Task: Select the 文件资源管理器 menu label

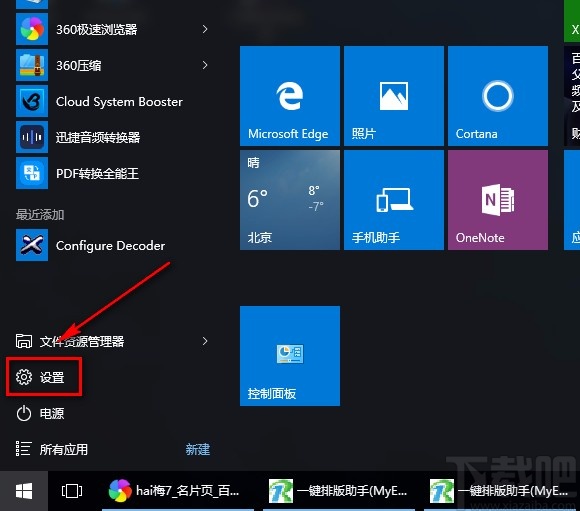Action: tap(82, 341)
